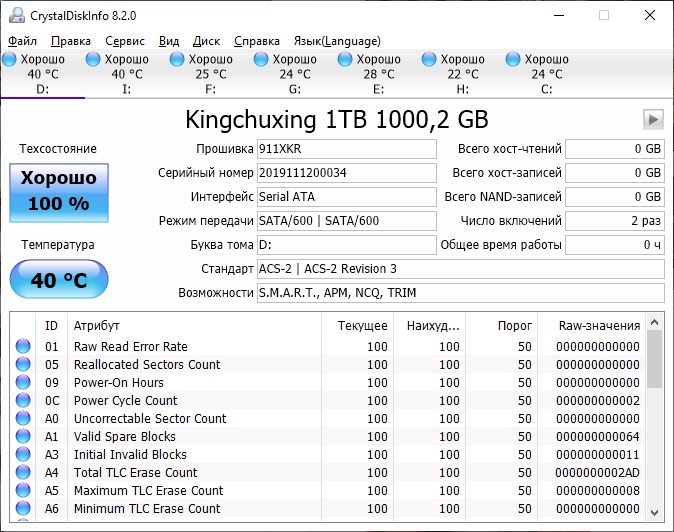Image resolution: width=674 pixels, height=532 pixels.
Task: Select disk D: tab at 40 °C
Action: point(43,74)
